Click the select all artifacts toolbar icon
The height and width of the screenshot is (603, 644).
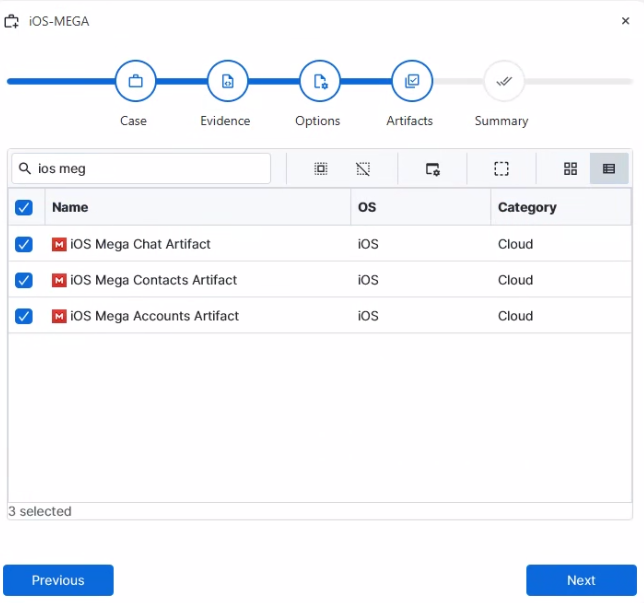tap(321, 168)
